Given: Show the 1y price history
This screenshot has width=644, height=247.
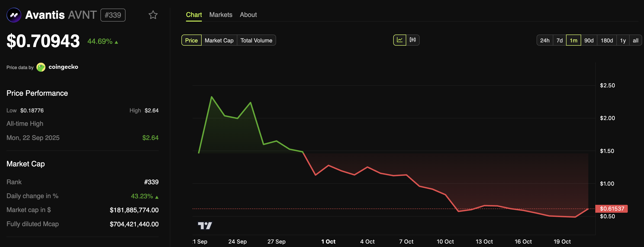Looking at the screenshot, I should tap(622, 41).
